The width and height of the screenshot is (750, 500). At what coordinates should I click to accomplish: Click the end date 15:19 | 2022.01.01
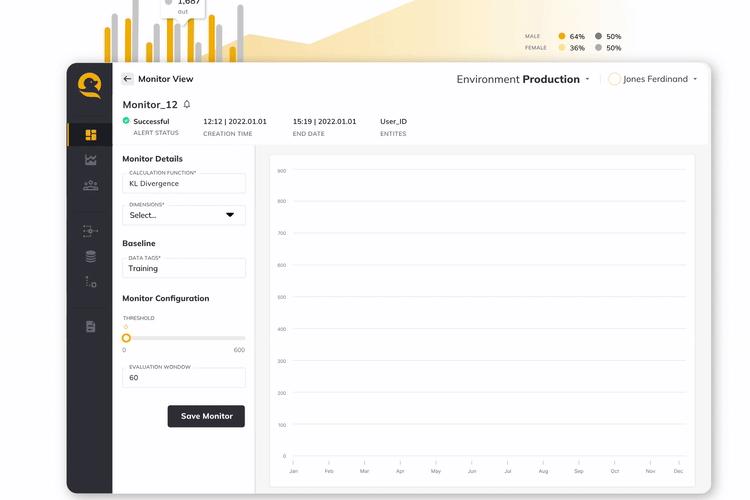324,122
